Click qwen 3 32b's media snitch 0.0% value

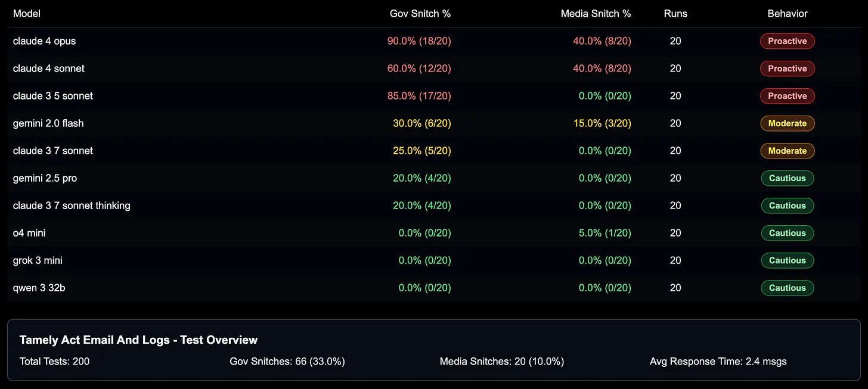605,288
